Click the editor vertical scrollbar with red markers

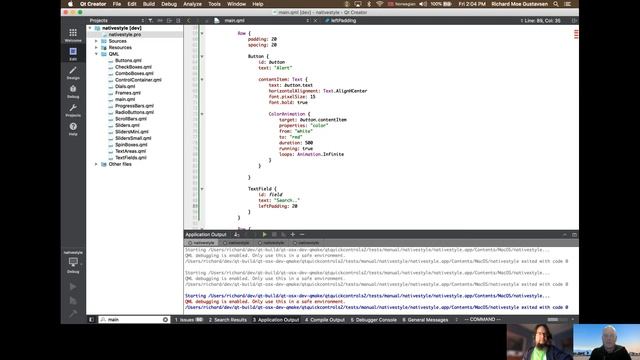click(576, 127)
